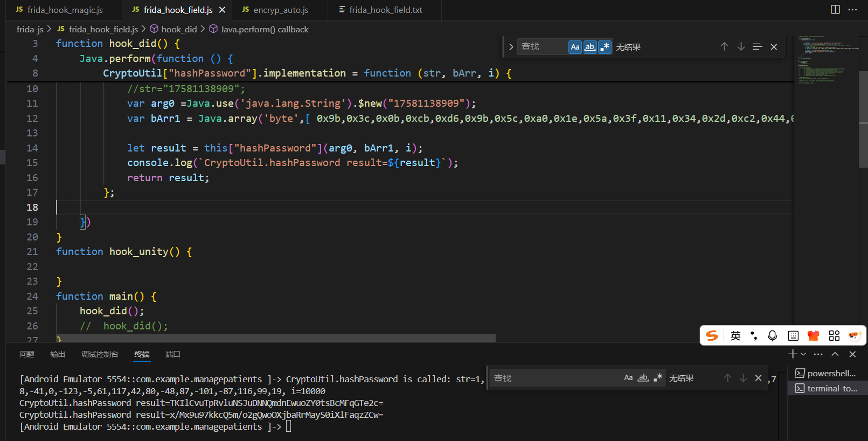Go to next match in editor find

[741, 47]
